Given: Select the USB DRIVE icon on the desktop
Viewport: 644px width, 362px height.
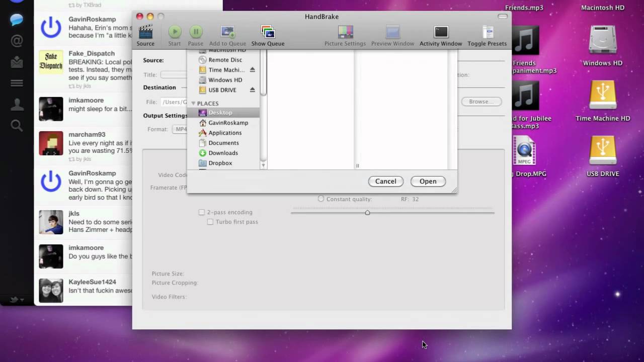Looking at the screenshot, I should [x=603, y=150].
